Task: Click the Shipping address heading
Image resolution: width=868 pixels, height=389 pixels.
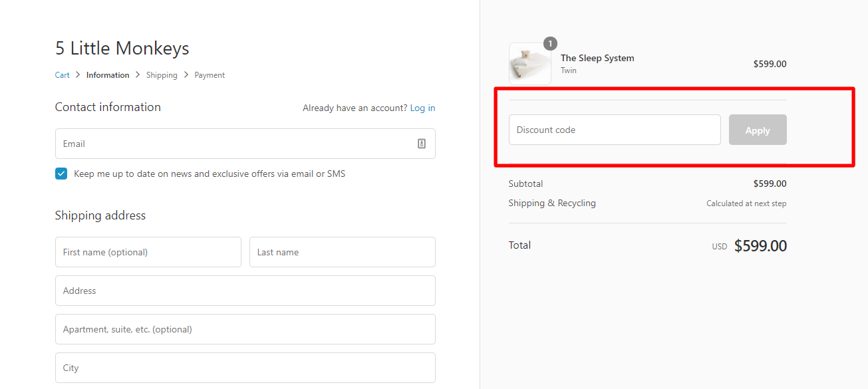Action: pos(100,215)
